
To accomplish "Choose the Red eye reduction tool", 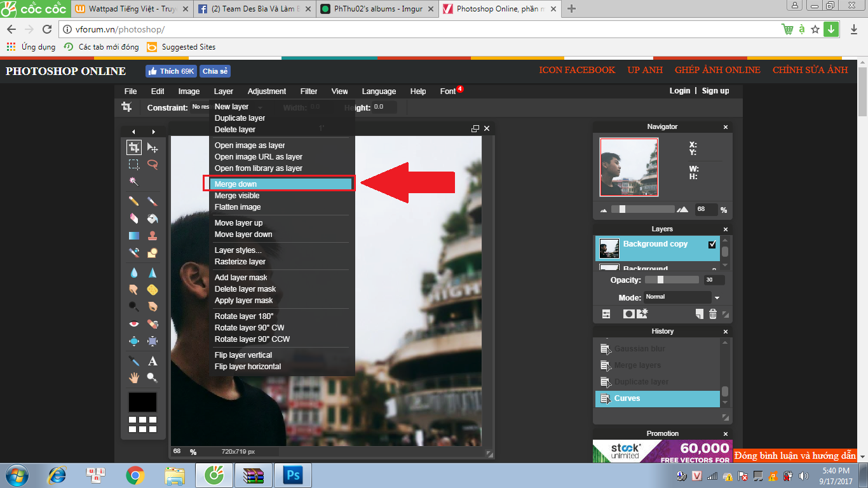I will click(134, 324).
